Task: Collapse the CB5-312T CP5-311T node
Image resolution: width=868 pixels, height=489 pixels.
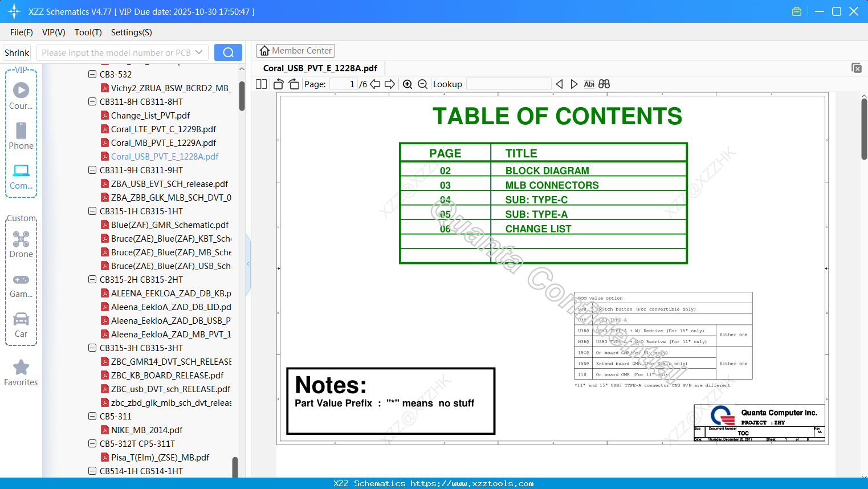Action: [x=92, y=443]
